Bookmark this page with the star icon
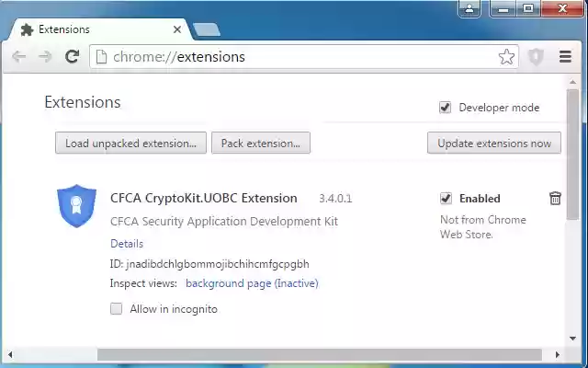The width and height of the screenshot is (588, 368). pos(506,57)
